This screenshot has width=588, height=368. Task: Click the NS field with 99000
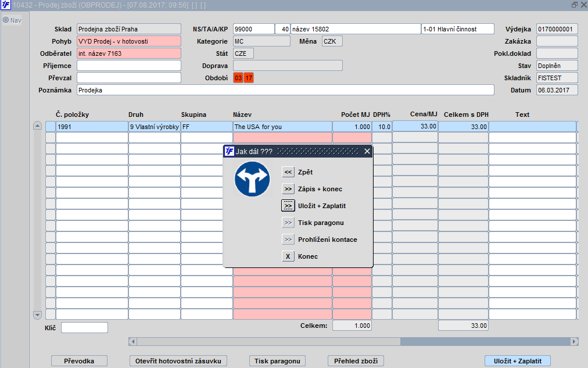click(x=254, y=29)
